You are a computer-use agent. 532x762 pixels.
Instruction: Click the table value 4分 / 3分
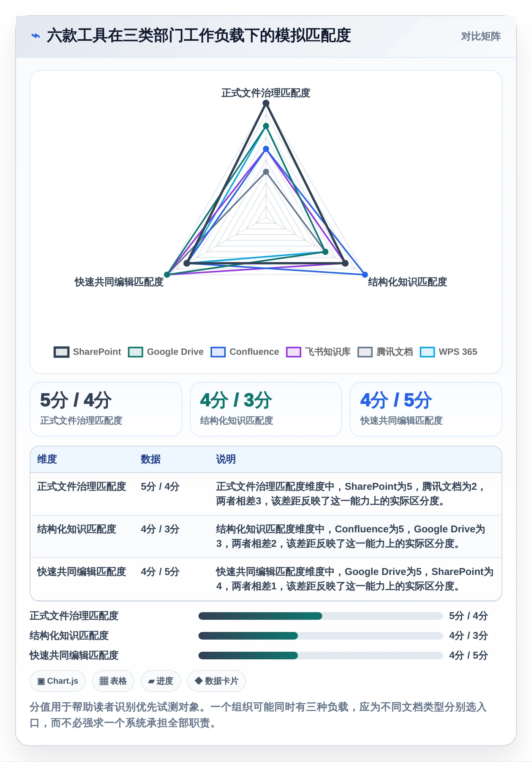pos(160,529)
